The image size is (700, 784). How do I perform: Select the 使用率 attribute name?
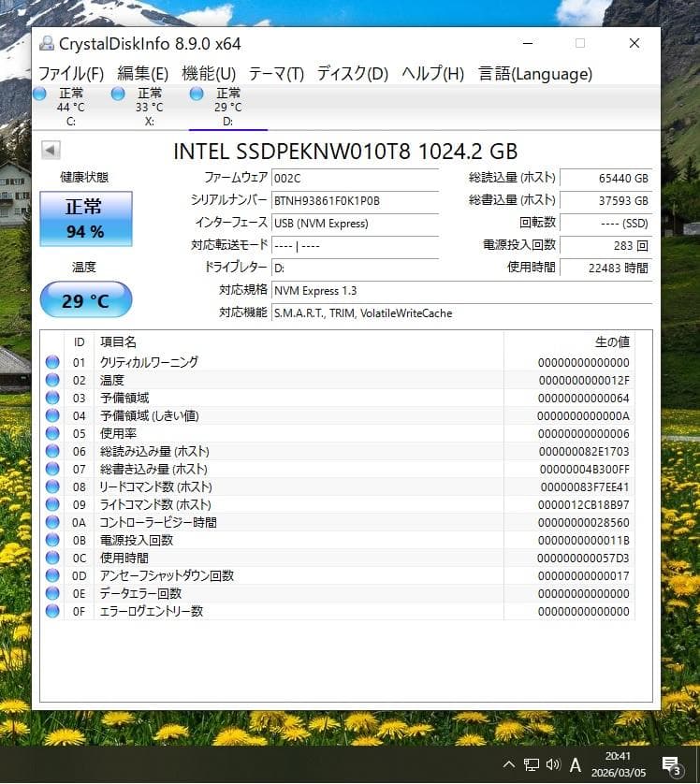pos(118,433)
